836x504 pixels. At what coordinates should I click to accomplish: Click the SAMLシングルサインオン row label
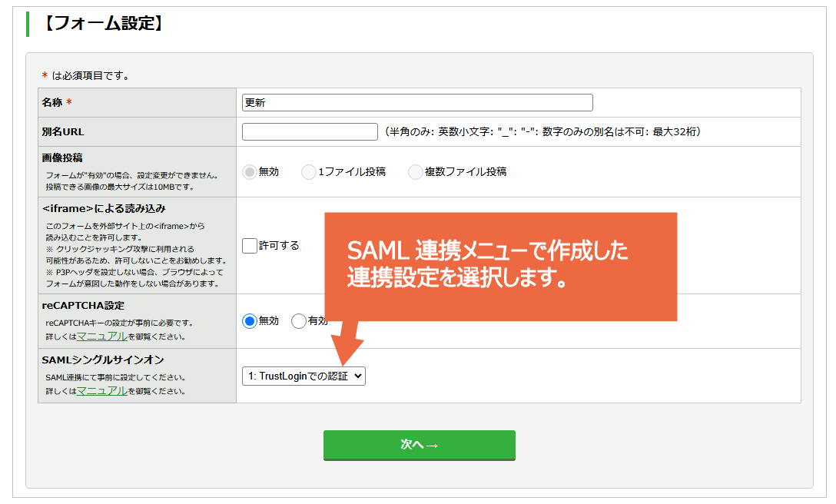pos(103,360)
